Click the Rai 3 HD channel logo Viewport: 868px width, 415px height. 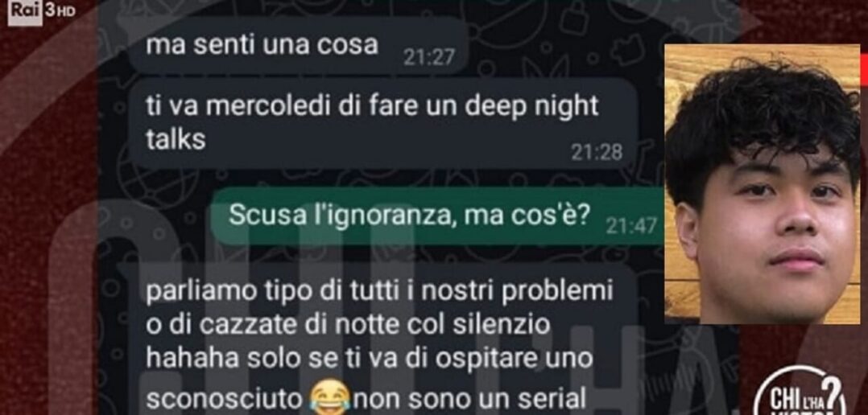pos(42,11)
